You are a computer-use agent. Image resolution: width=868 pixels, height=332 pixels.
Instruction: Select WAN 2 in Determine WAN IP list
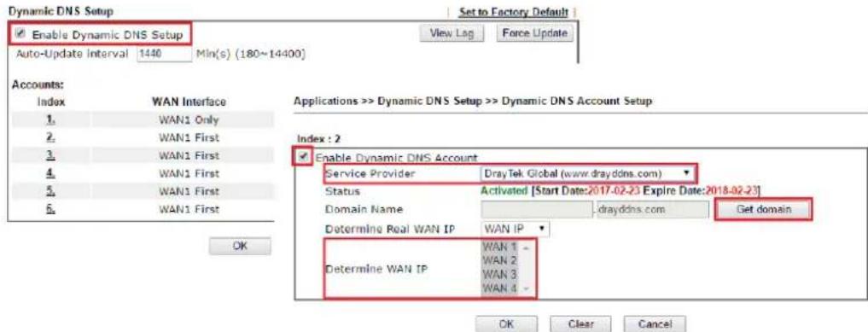499,259
